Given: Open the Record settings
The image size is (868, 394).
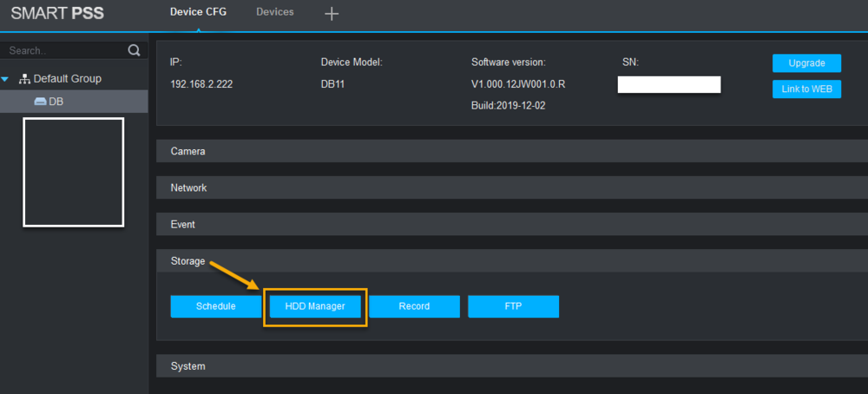Looking at the screenshot, I should [414, 306].
